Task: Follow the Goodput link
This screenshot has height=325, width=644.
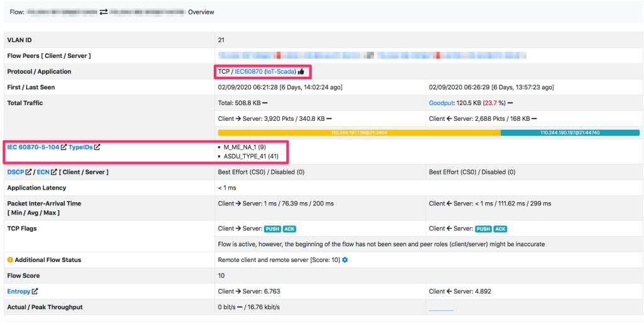Action: click(441, 102)
